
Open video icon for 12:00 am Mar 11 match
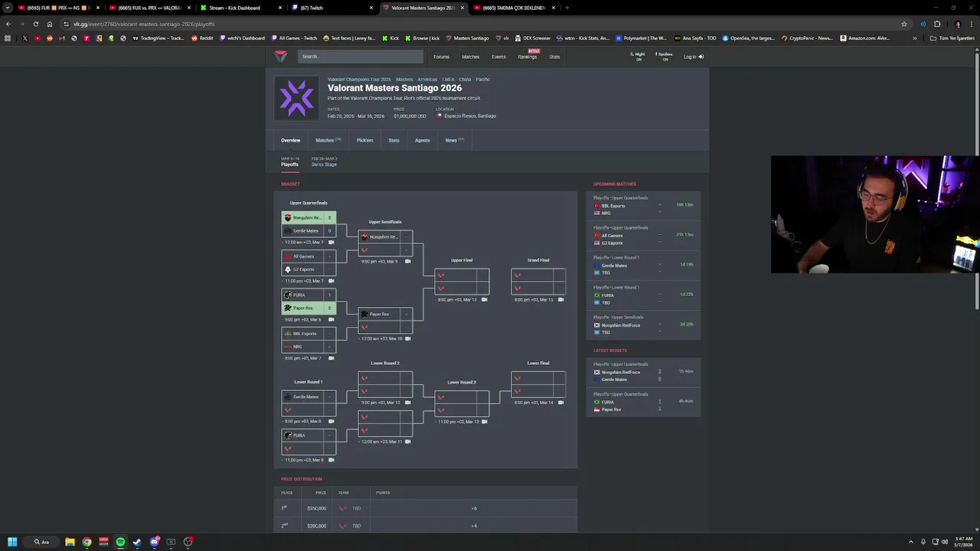click(x=408, y=442)
